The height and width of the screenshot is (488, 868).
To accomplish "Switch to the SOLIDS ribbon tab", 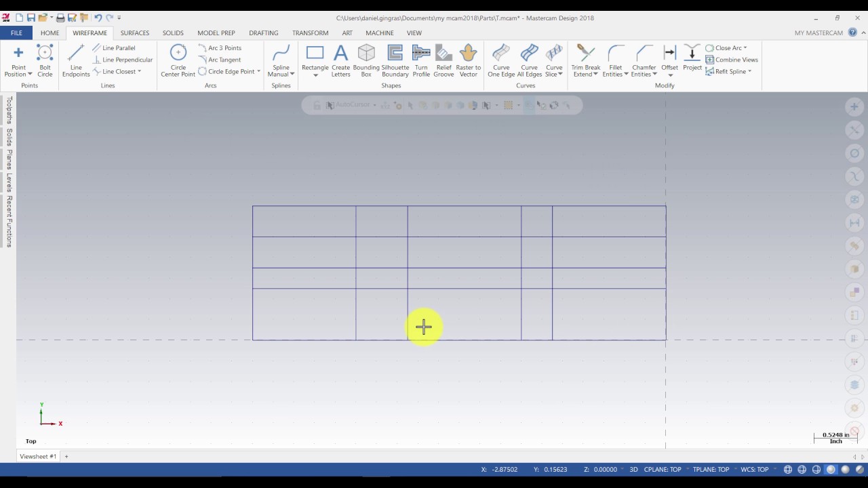I will point(173,33).
